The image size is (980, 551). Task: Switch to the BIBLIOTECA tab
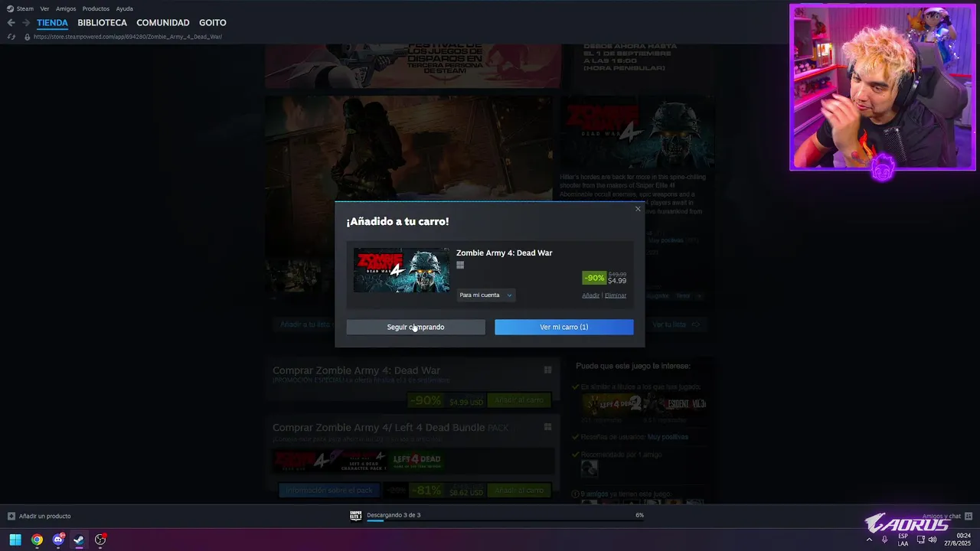tap(102, 23)
